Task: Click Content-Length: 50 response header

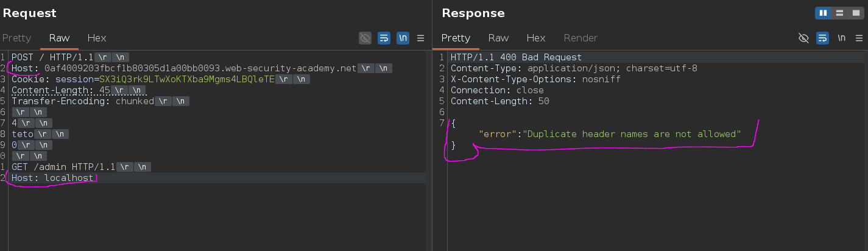Action: pos(500,101)
